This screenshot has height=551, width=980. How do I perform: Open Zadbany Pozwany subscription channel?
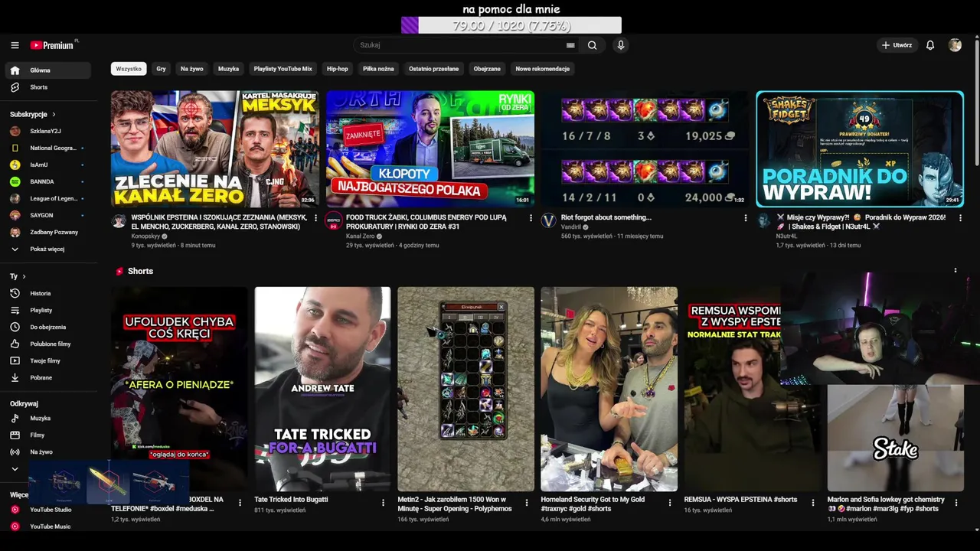(47, 232)
